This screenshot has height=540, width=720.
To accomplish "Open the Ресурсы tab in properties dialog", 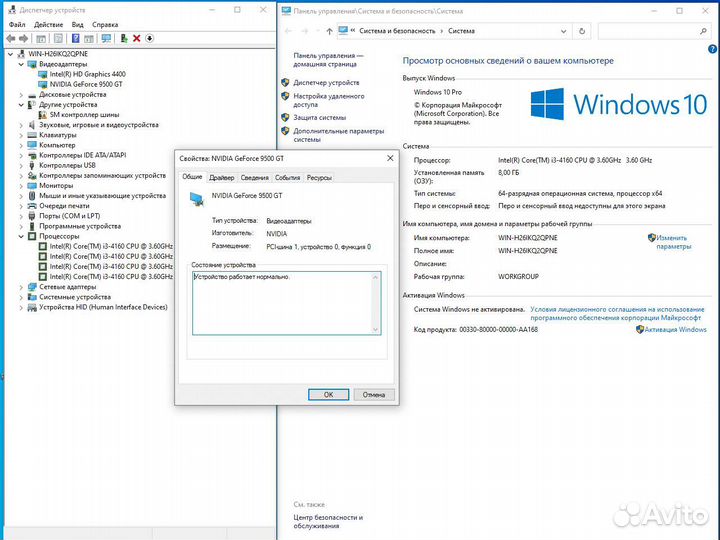I will tap(319, 177).
